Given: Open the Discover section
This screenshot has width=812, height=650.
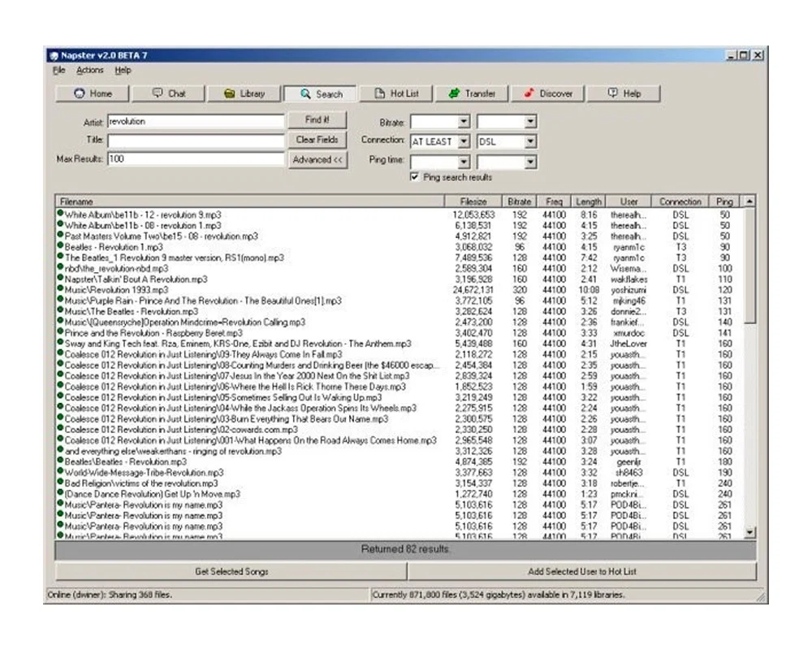Looking at the screenshot, I should click(547, 93).
